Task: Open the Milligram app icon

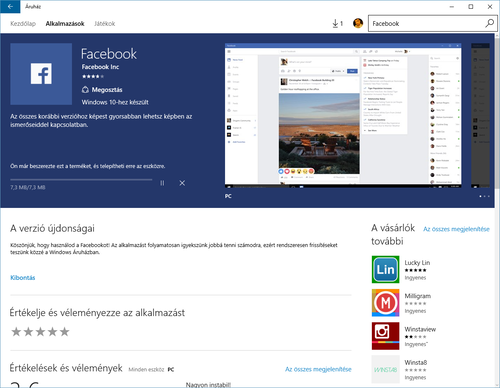Action: point(385,303)
